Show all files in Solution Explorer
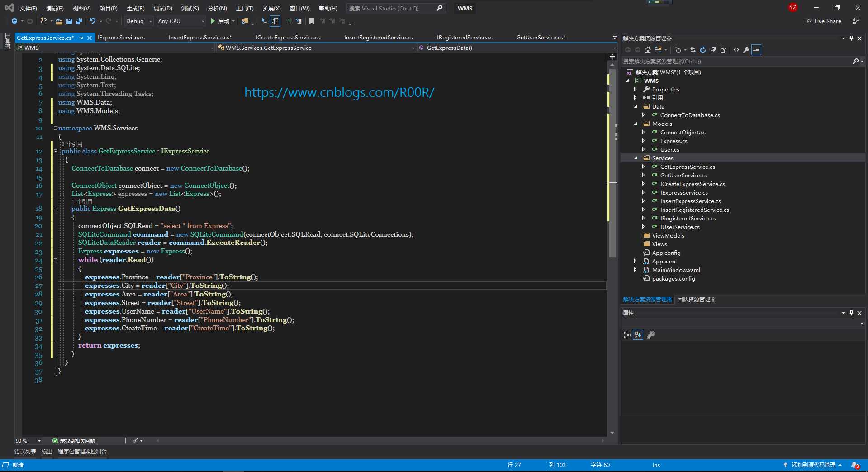 (x=723, y=50)
